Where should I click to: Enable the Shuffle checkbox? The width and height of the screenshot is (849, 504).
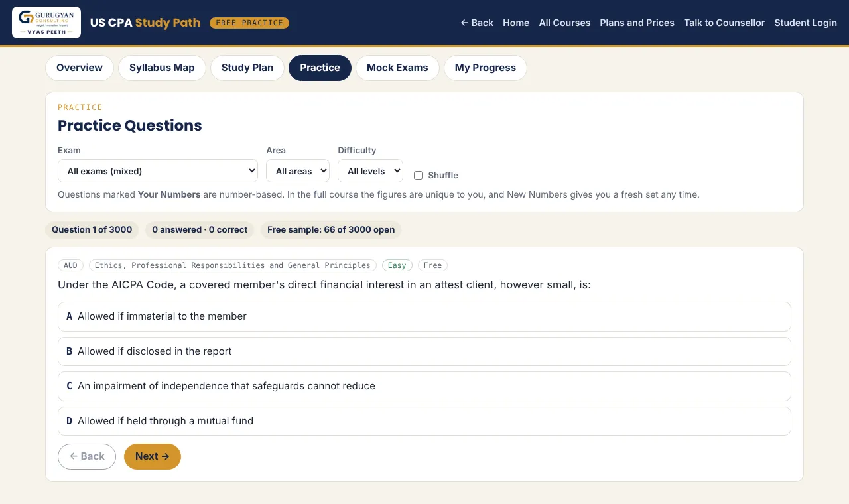418,176
